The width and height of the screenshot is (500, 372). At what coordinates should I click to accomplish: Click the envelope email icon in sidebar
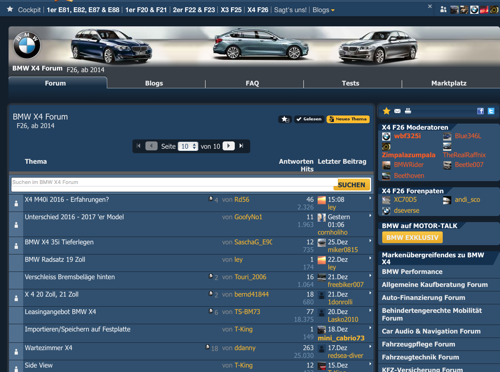click(x=397, y=111)
